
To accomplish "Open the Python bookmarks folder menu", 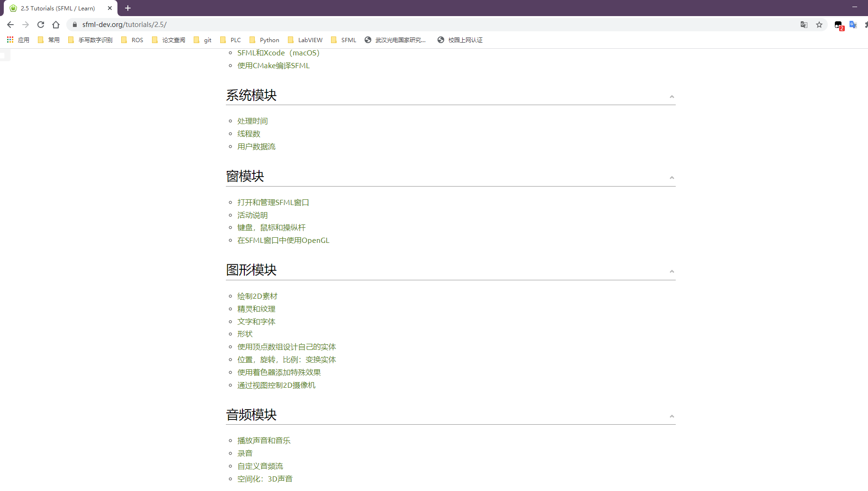I will pos(264,40).
